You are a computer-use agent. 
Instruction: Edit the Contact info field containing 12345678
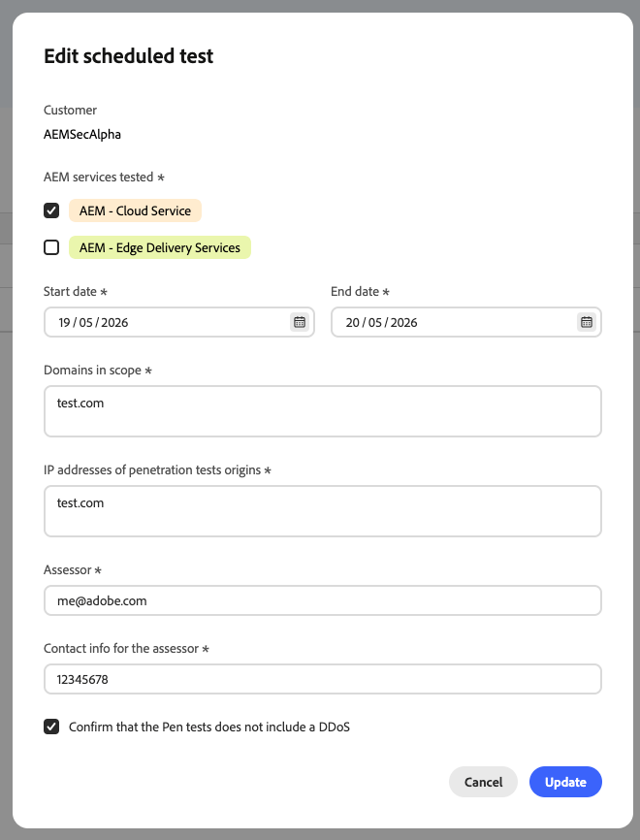(x=322, y=679)
